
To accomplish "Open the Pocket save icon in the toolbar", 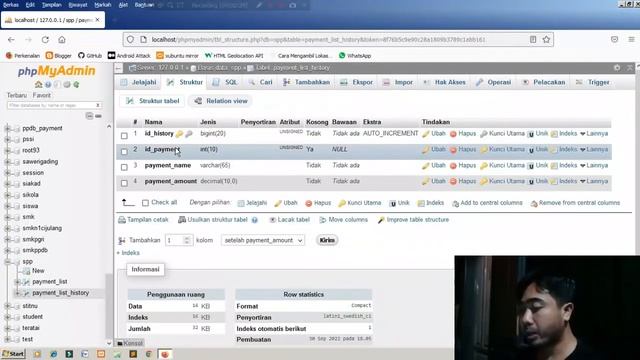I will click(614, 40).
